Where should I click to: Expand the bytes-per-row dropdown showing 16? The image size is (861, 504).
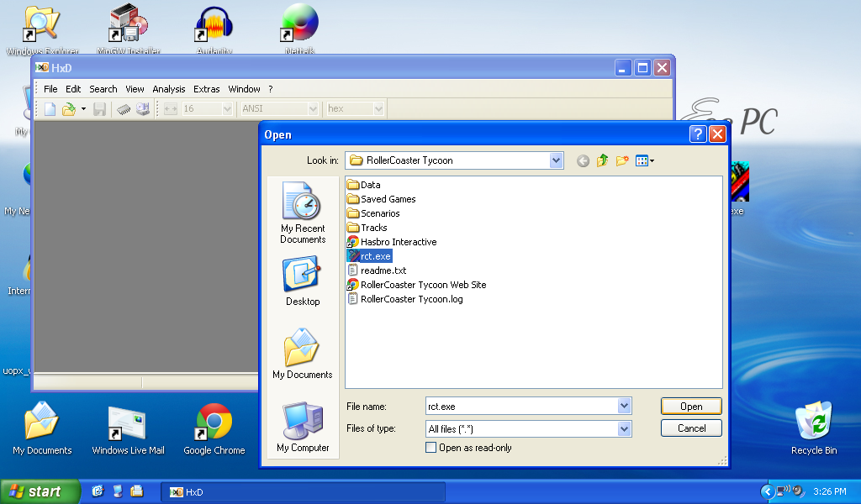coord(227,109)
